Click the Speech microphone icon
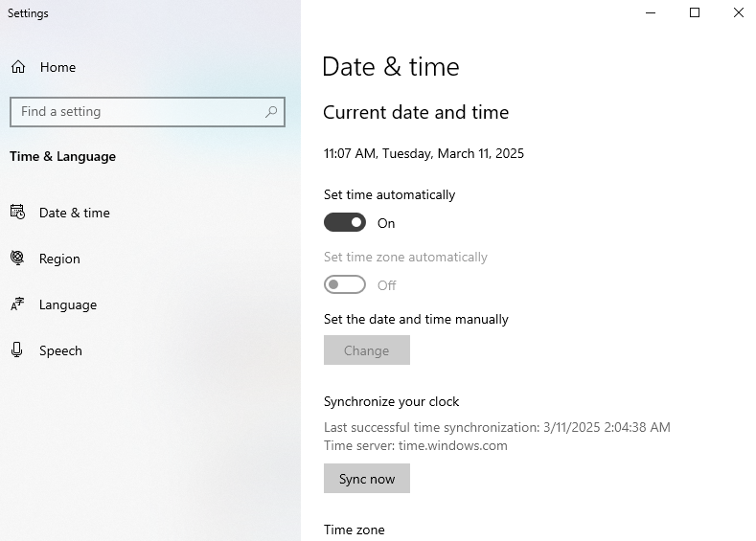The height and width of the screenshot is (541, 756). click(x=17, y=349)
